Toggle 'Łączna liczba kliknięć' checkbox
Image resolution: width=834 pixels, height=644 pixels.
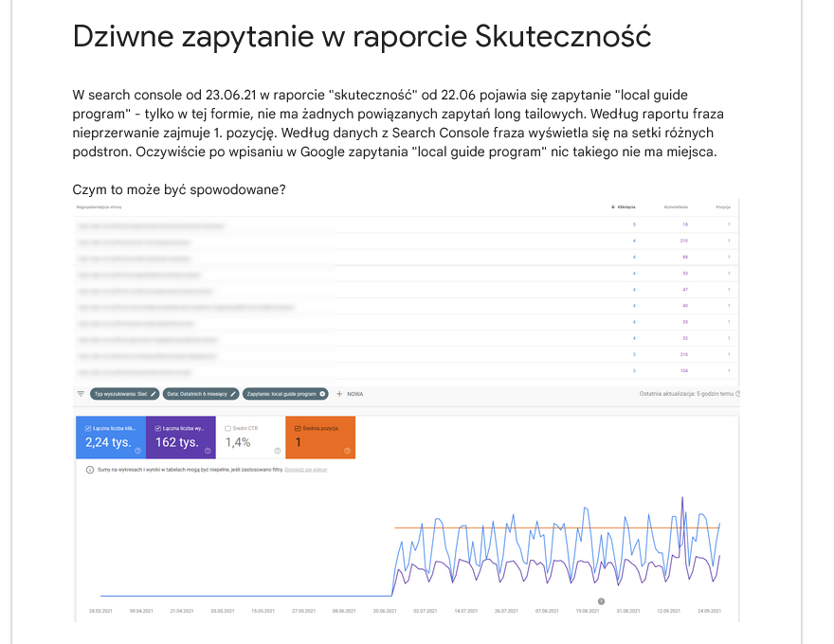pos(87,428)
